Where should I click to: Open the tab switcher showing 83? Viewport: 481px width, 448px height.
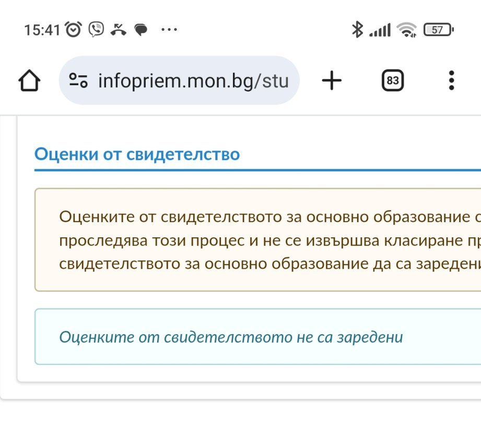(393, 81)
